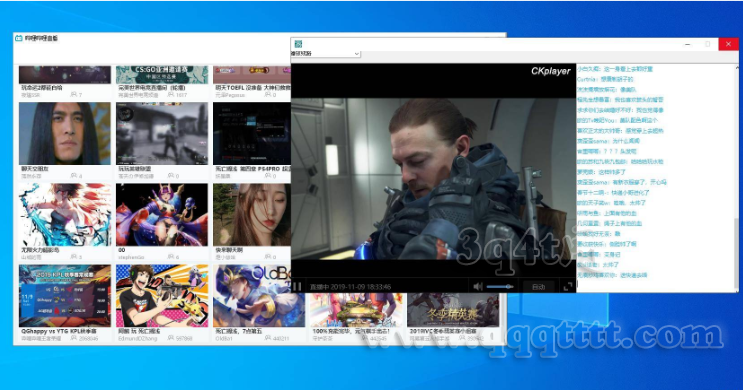The height and width of the screenshot is (390, 743).
Task: Open the dark PS4PRO stream thumbnail
Action: pos(252,134)
